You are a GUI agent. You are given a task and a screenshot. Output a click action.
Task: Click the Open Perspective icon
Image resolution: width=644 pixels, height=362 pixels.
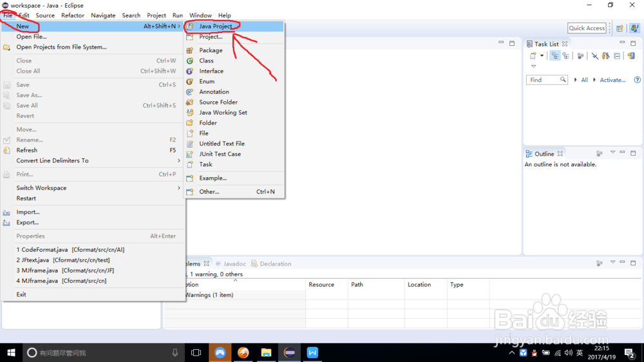pyautogui.click(x=620, y=28)
